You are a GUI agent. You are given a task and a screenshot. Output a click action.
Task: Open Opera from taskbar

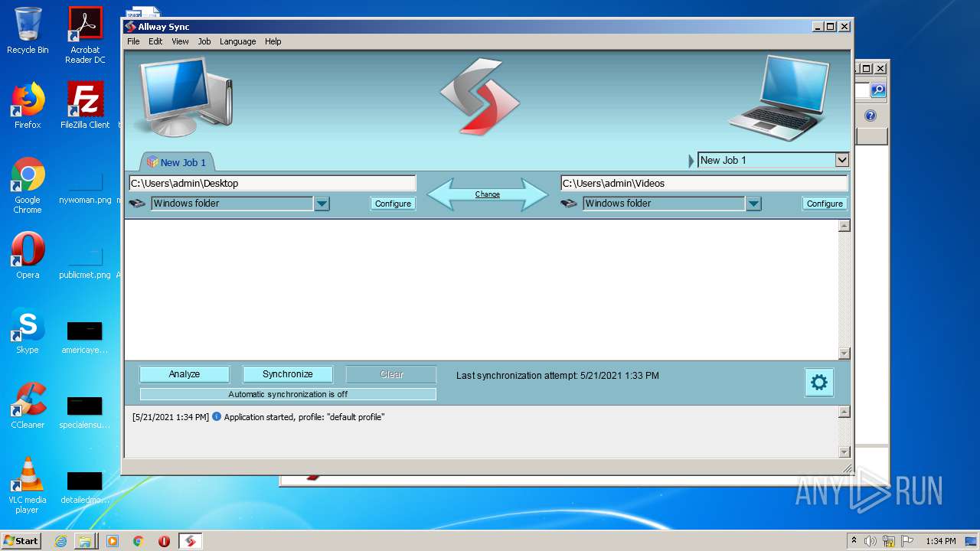(164, 541)
